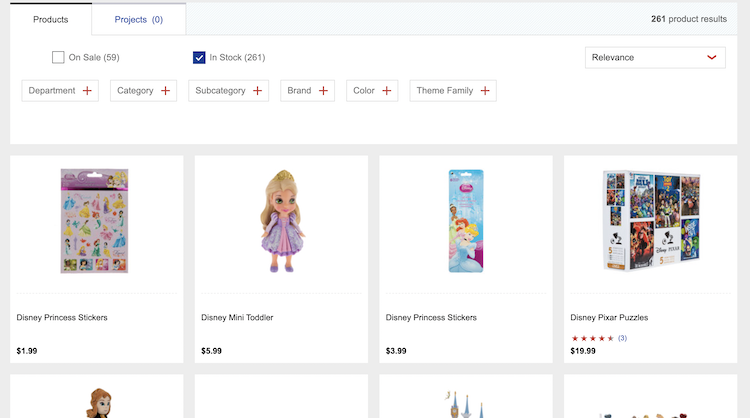Viewport: 750px width, 418px height.
Task: Open the Disney Pixar Puzzles product link
Action: 609,318
